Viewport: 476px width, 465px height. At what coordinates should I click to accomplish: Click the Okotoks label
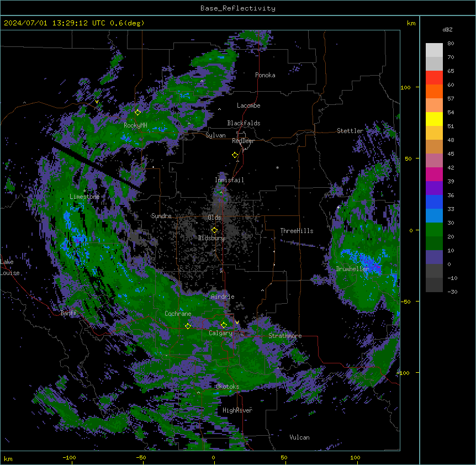tap(228, 387)
